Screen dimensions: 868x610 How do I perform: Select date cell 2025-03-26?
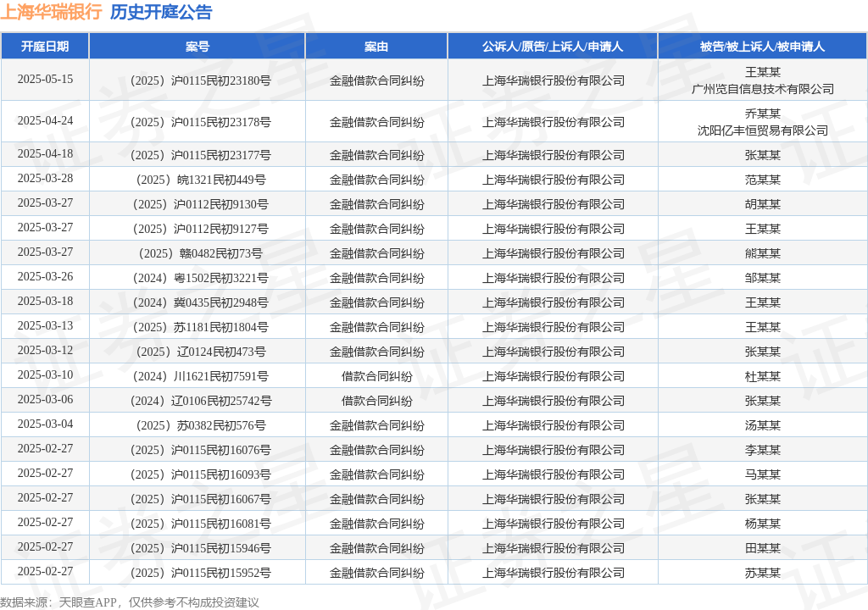tap(45, 277)
